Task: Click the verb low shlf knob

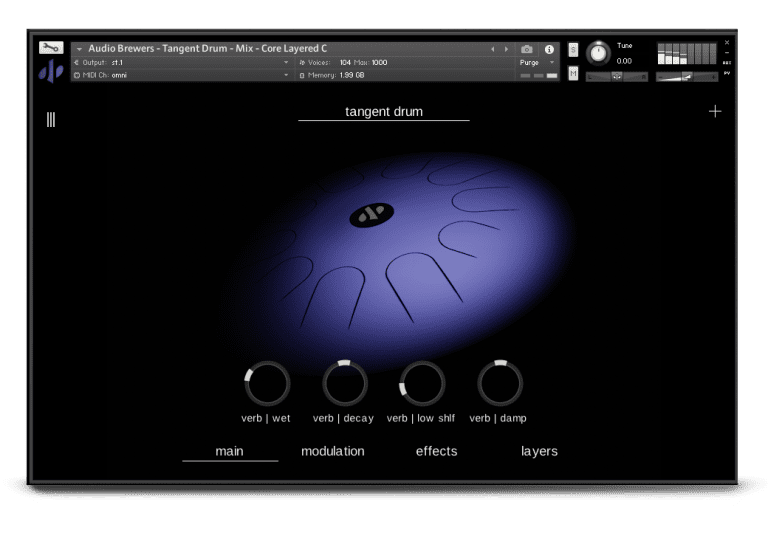Action: (x=422, y=383)
